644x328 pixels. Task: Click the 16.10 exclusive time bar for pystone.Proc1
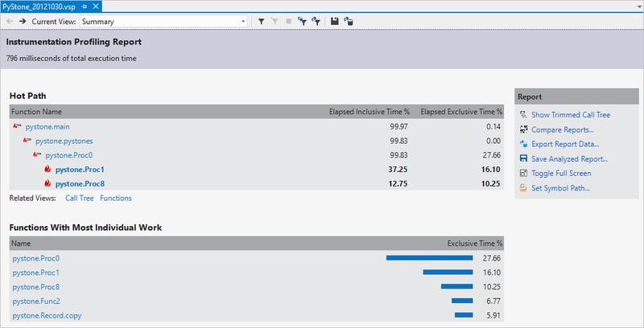(x=448, y=273)
